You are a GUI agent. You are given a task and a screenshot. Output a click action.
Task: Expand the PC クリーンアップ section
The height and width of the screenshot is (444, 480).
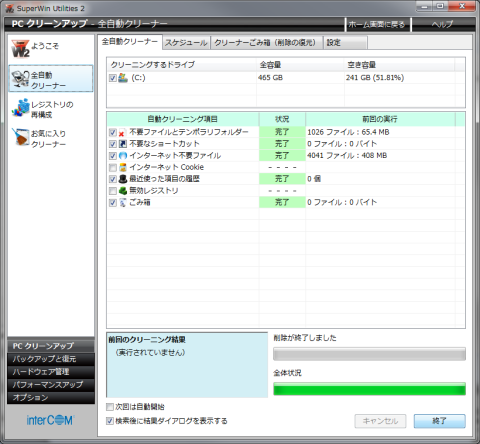pyautogui.click(x=51, y=346)
